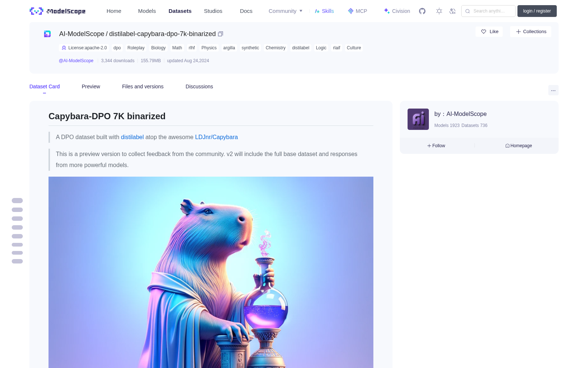Viewport: 588px width, 368px height.
Task: Open the three-dot more options button
Action: (x=553, y=90)
